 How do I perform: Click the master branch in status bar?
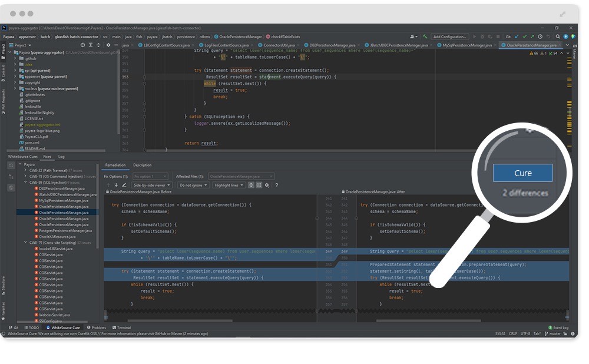(x=552, y=333)
